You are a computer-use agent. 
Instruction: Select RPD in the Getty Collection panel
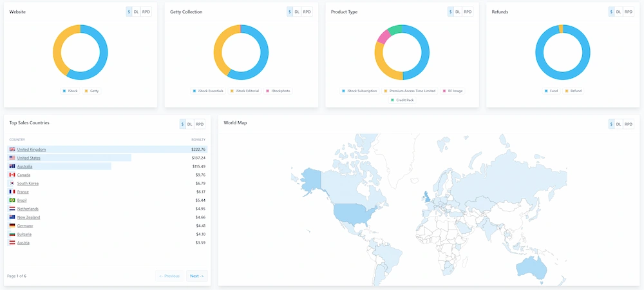307,12
